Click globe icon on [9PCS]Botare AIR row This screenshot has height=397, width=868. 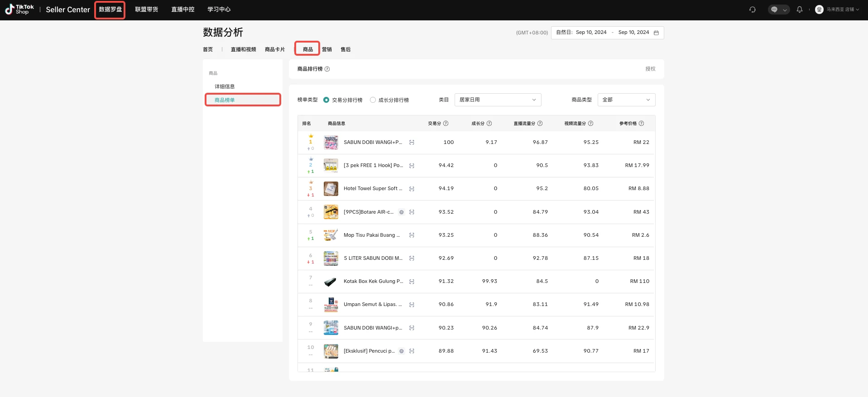[401, 212]
